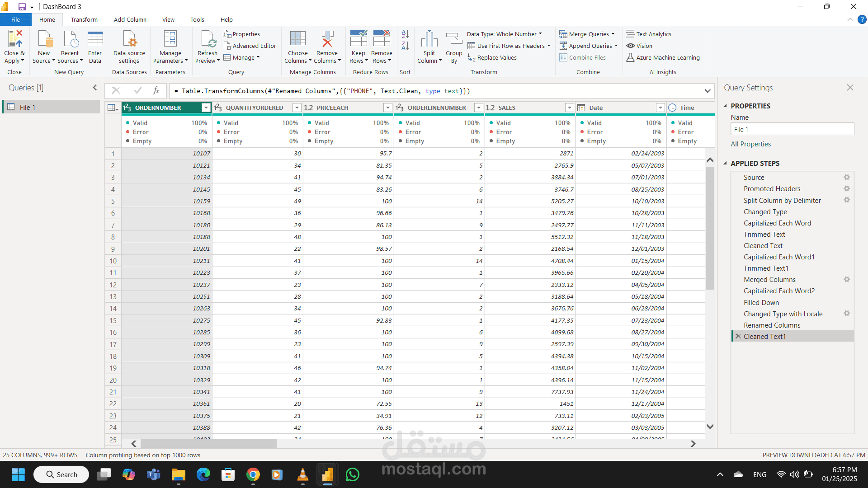Sort ascending with the A-Z icon
Viewport: 868px width, 488px height.
pos(405,34)
